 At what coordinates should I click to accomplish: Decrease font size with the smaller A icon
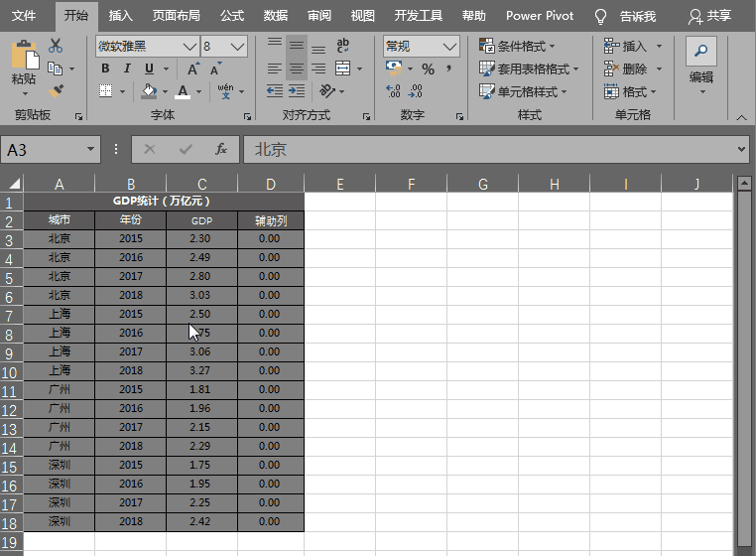(x=216, y=69)
